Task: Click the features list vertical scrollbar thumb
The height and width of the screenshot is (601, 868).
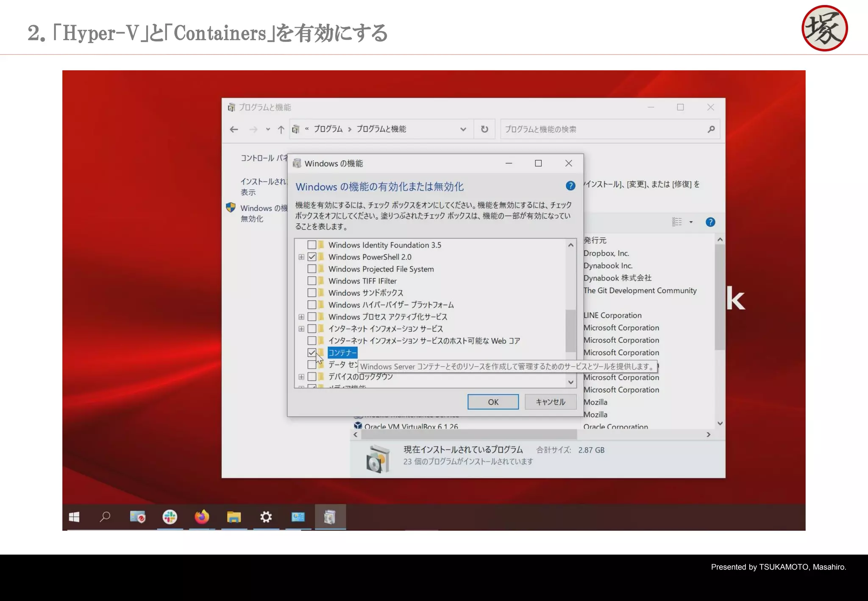Action: [570, 331]
